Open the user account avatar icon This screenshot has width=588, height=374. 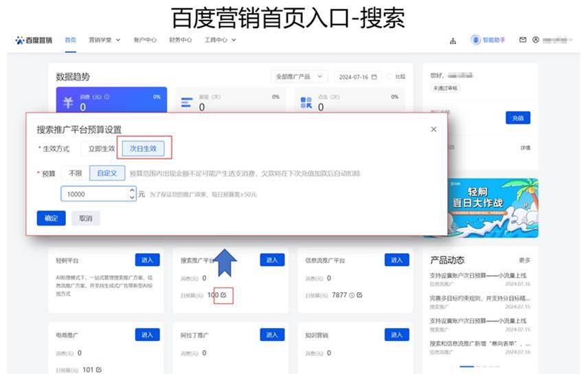[536, 39]
